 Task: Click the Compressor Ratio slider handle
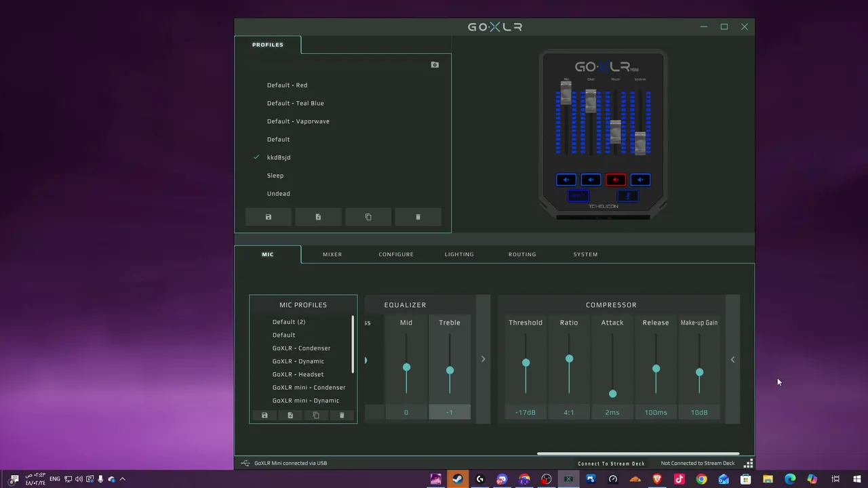[x=569, y=359]
